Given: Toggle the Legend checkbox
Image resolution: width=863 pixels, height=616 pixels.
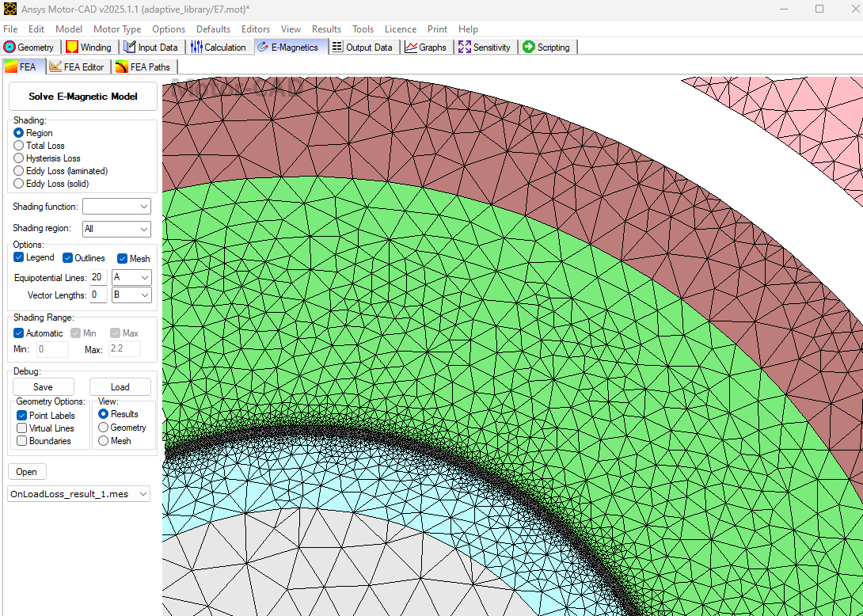Looking at the screenshot, I should [x=19, y=257].
